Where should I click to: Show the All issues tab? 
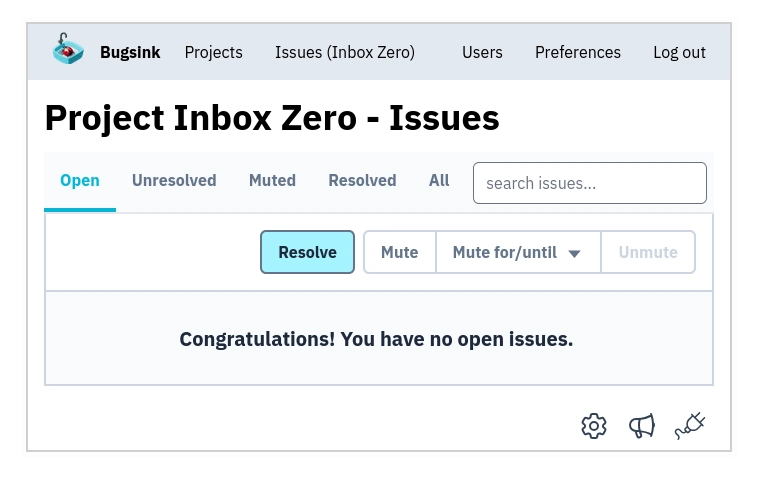pyautogui.click(x=439, y=181)
